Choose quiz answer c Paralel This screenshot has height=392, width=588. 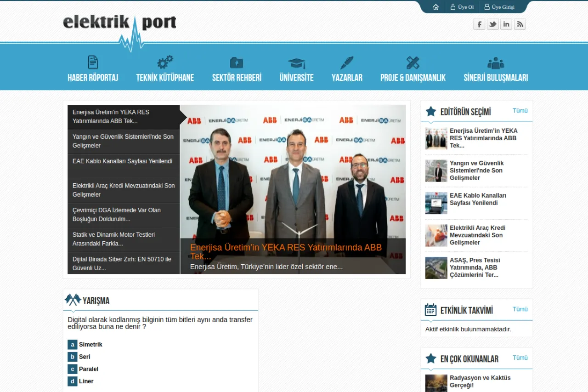83,369
